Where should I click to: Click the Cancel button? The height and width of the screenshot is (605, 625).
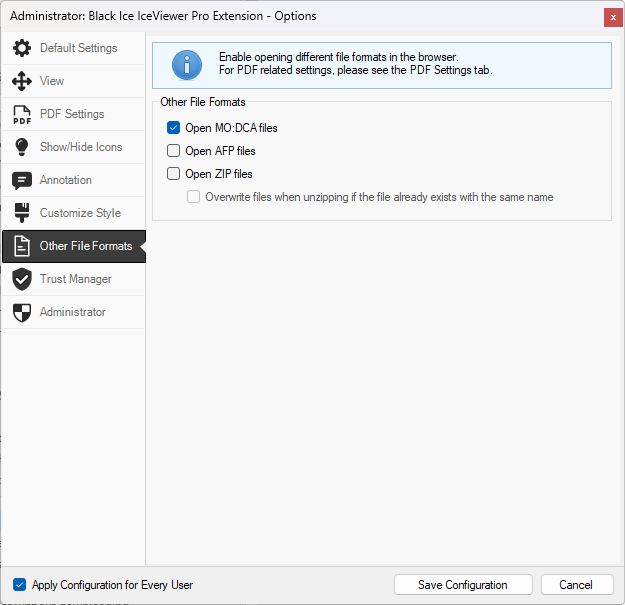pos(577,585)
